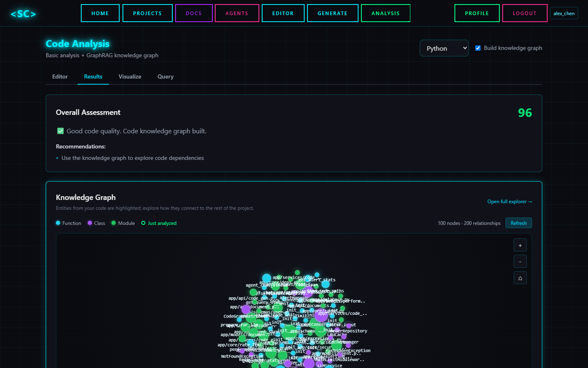Switch to the Visualize tab
The width and height of the screenshot is (588, 368).
point(130,76)
